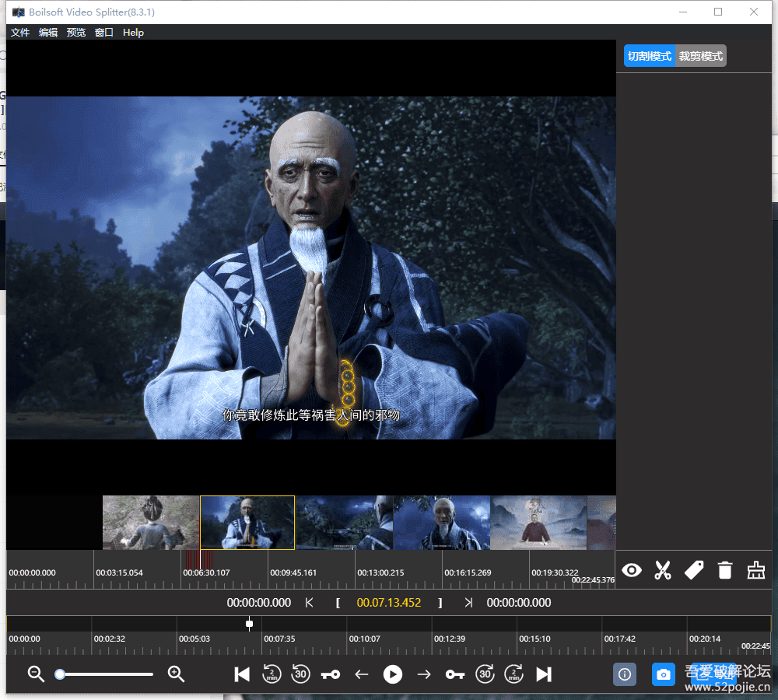Screen dimensions: 778x700
Task: Rewind 30 seconds
Action: coord(300,674)
